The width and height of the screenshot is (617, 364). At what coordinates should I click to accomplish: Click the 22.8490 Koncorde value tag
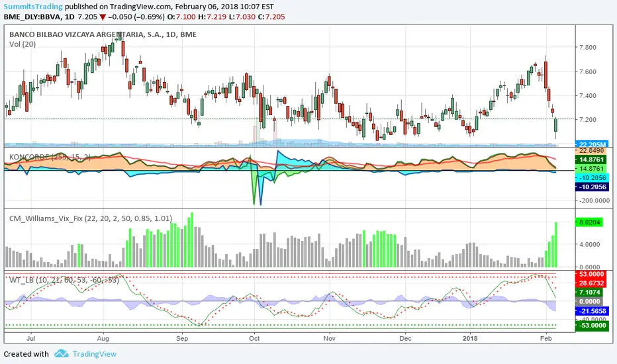(x=591, y=150)
